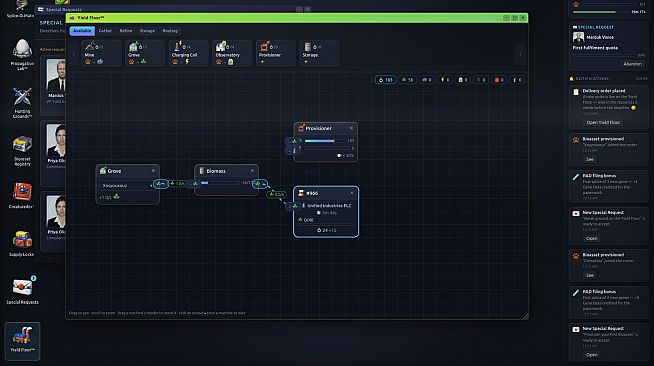Select the first Priya portrait card
This screenshot has height=366, width=654.
[56, 140]
